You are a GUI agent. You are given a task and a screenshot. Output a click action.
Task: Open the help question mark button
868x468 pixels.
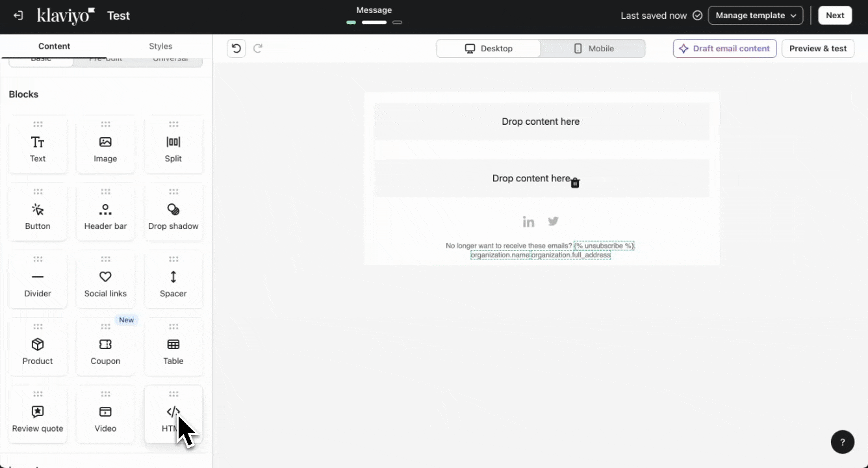pos(843,442)
